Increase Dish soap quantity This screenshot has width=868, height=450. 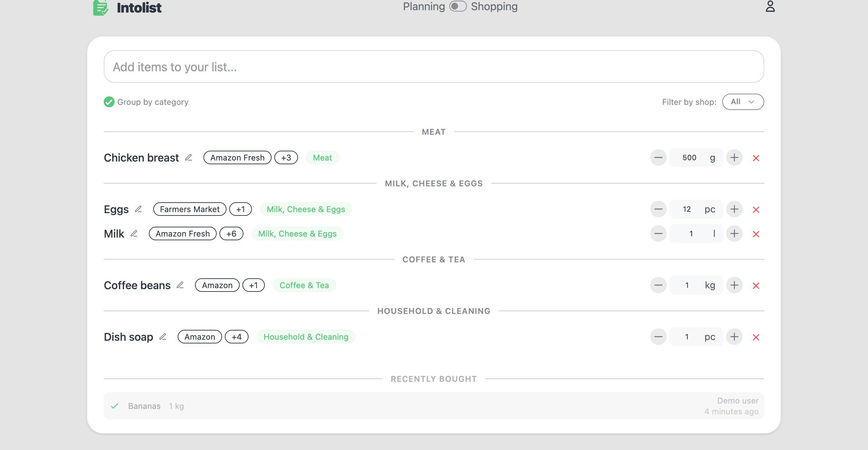[x=734, y=337]
